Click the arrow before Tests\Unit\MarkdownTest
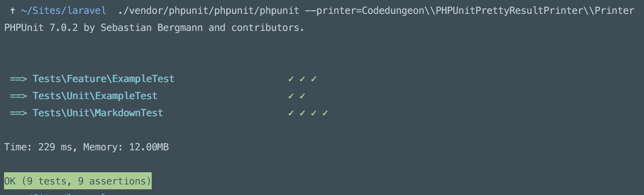The height and width of the screenshot is (195, 644). tap(18, 113)
